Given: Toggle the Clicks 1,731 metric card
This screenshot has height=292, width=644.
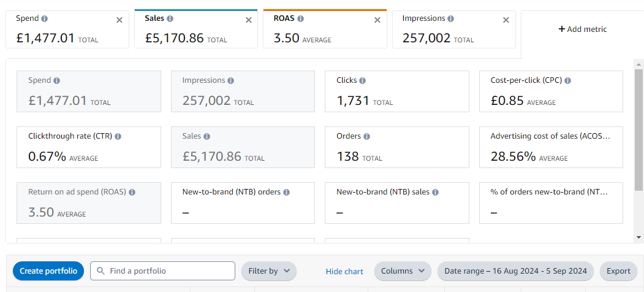Looking at the screenshot, I should click(396, 91).
